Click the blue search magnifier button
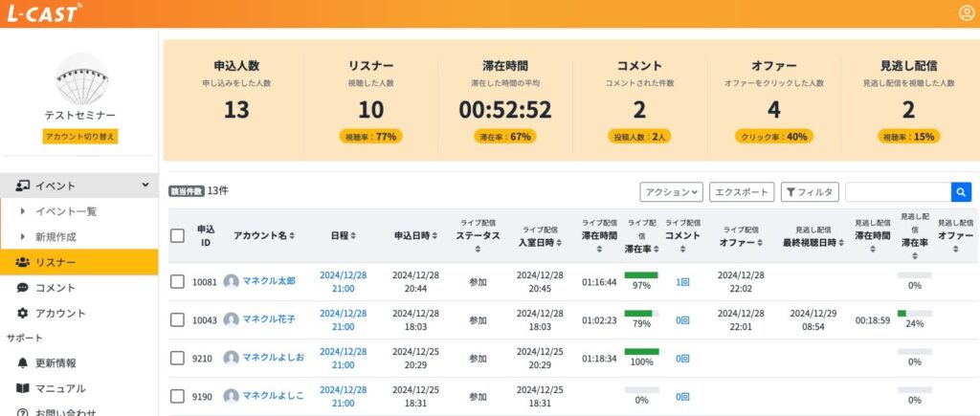 tap(961, 192)
